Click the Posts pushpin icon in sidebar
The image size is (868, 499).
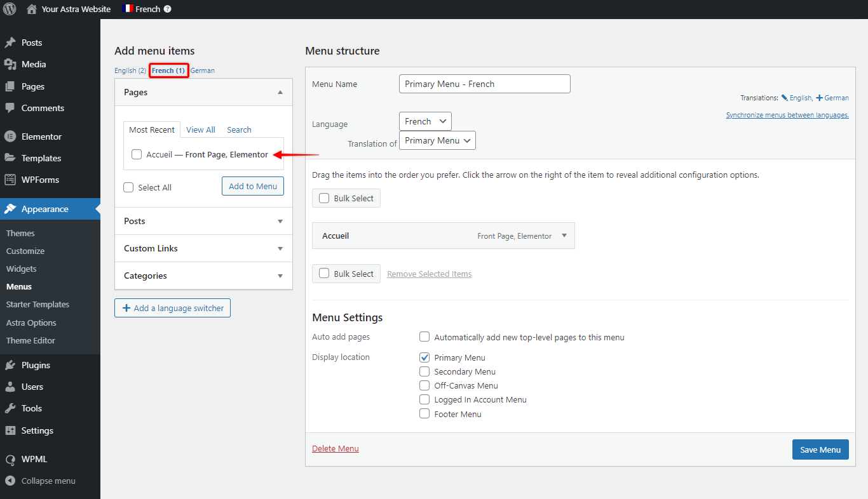[x=10, y=43]
